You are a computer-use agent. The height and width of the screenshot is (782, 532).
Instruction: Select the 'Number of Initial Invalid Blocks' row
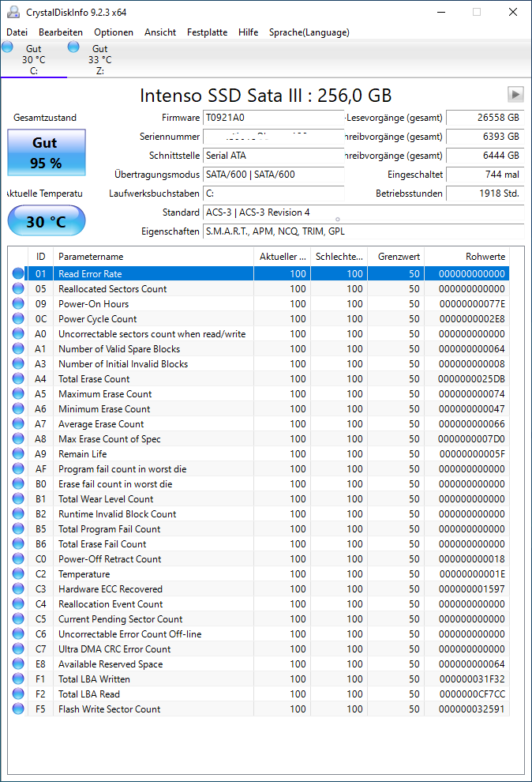point(259,363)
